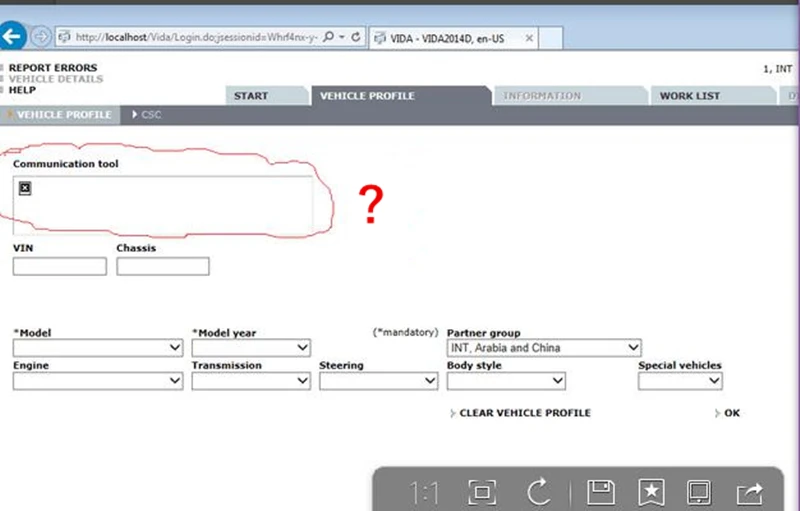Click the fit-to-screen viewer icon
The width and height of the screenshot is (800, 511).
click(x=482, y=493)
